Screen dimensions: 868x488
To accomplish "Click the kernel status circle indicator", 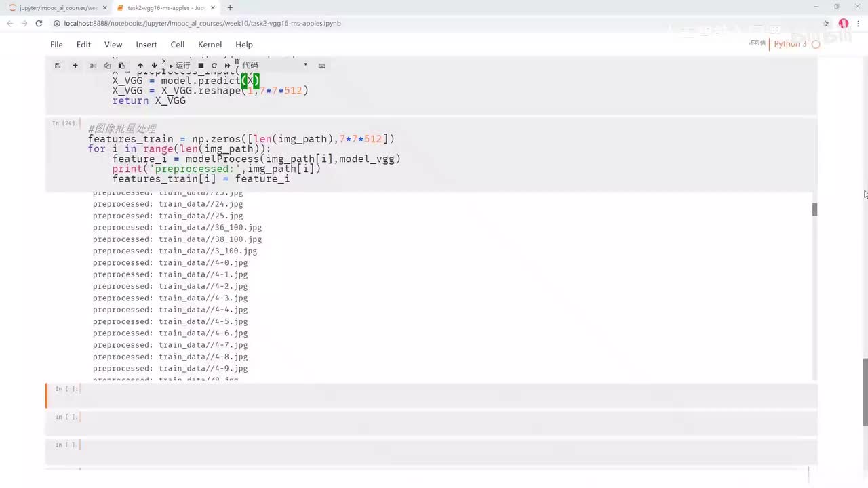I will tap(816, 44).
